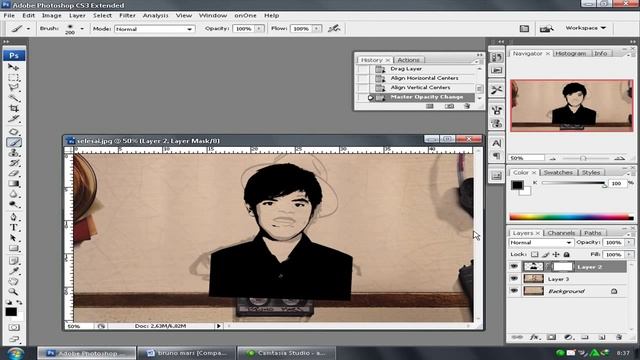Select Layer 3 in Layers panel

pyautogui.click(x=568, y=279)
